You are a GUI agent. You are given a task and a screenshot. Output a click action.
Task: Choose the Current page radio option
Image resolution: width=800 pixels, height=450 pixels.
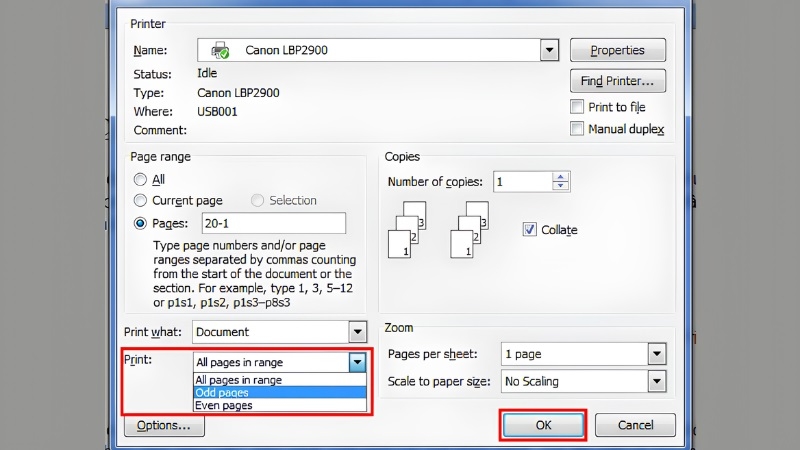click(140, 201)
